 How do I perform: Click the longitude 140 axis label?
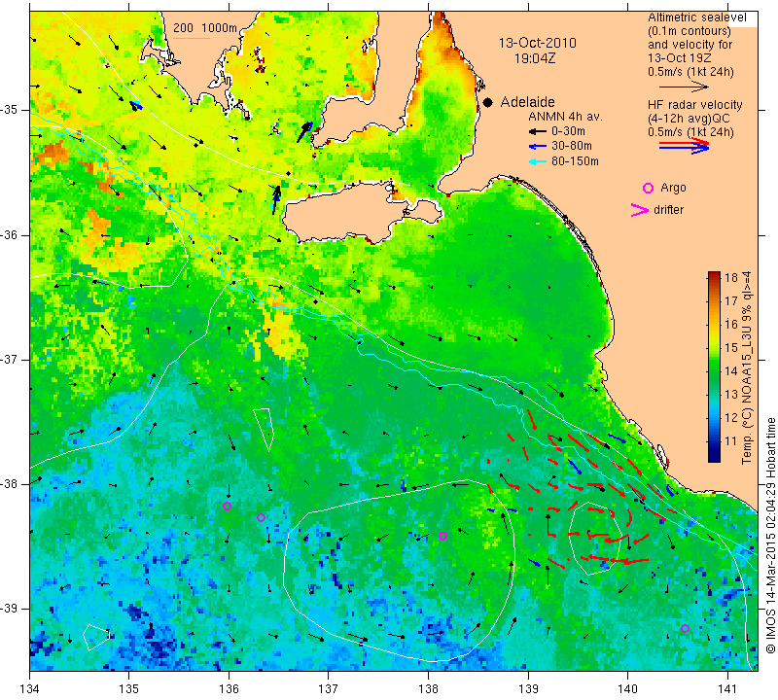(x=627, y=689)
